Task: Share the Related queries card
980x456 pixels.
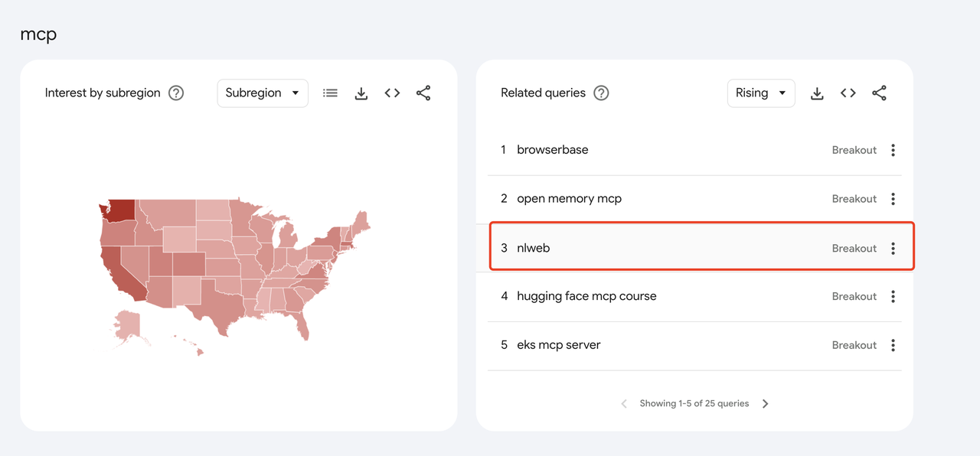Action: [879, 93]
